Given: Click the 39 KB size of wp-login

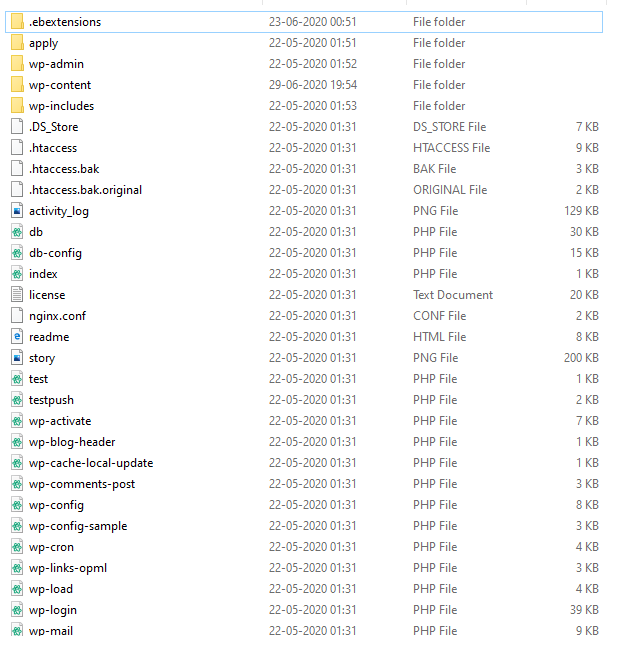Looking at the screenshot, I should (584, 609).
